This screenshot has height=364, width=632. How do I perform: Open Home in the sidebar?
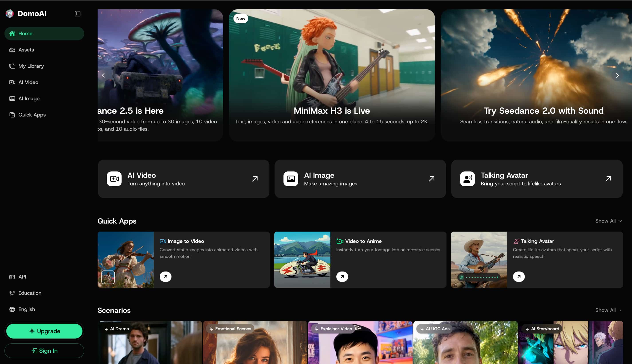tap(44, 33)
